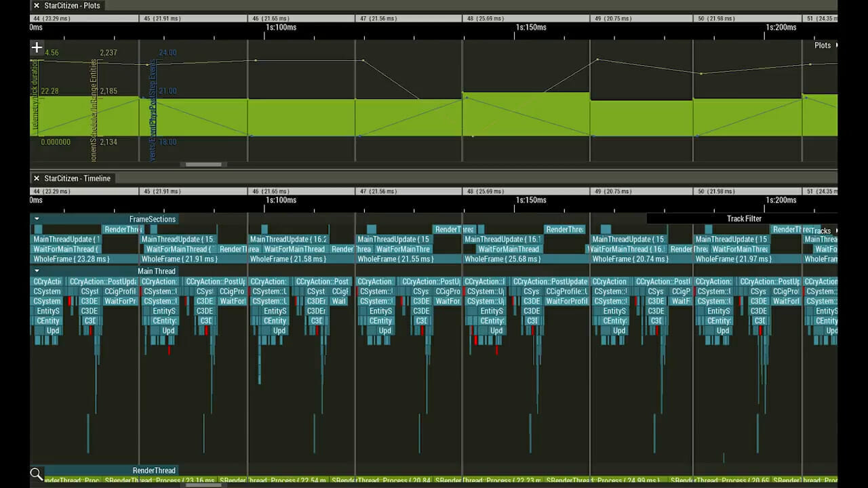Select frame 46 marker in Timeline ruler
Image resolution: width=868 pixels, height=488 pixels.
301,192
